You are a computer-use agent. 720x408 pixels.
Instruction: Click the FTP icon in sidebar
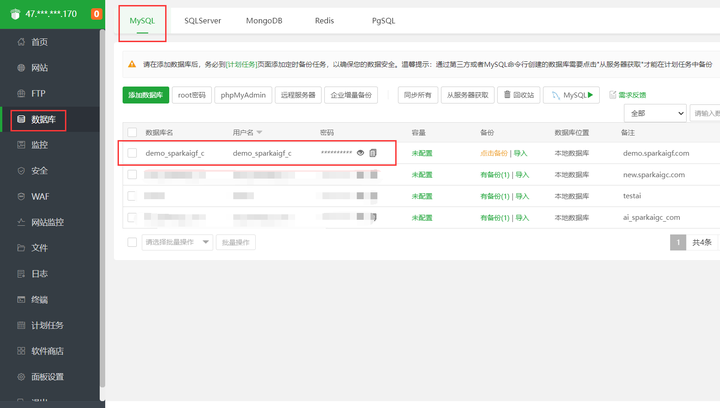[20, 93]
